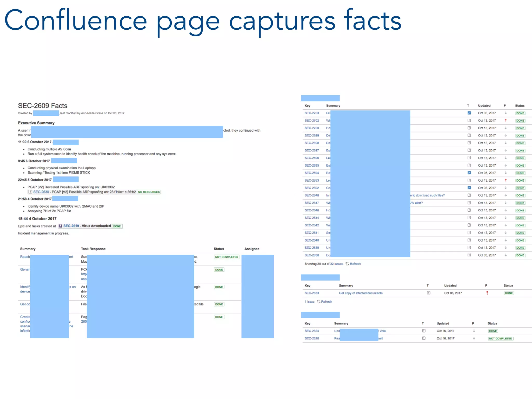532x399 pixels.
Task: Click the NOT COMPLETED badge in task table
Action: [227, 257]
